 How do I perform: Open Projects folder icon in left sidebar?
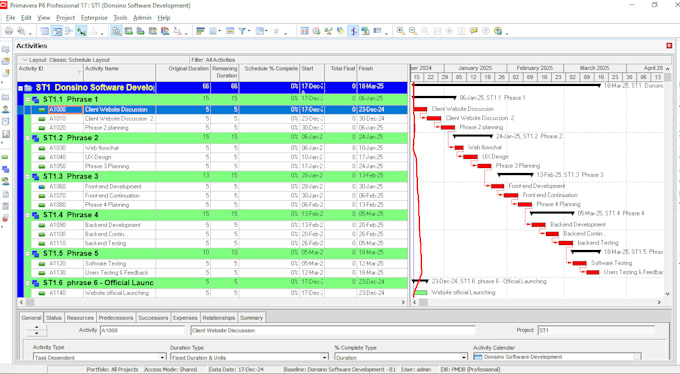[6, 97]
